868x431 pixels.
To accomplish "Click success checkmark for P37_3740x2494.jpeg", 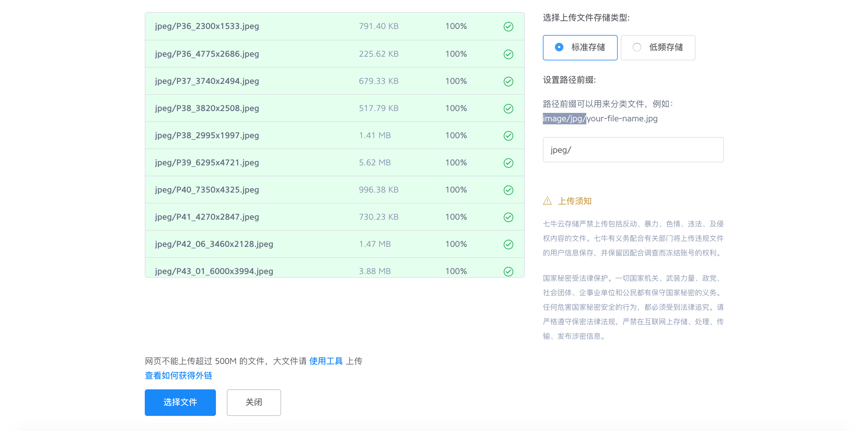I will (x=508, y=81).
